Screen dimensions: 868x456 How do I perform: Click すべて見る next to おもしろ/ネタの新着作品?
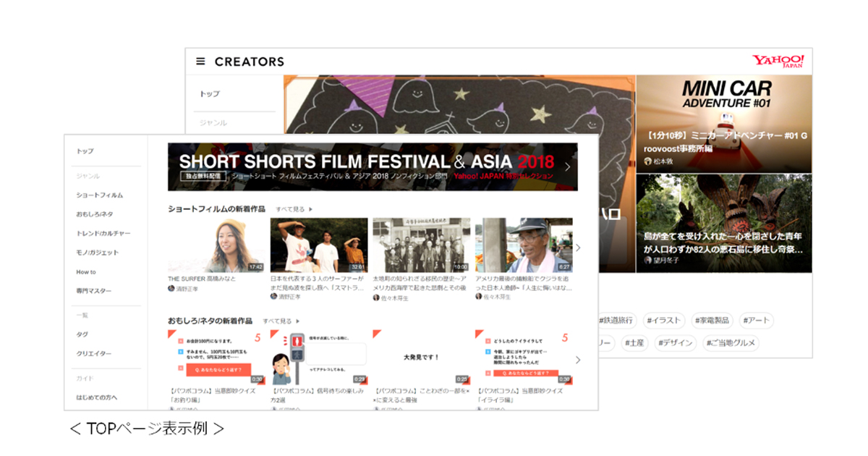click(x=281, y=321)
